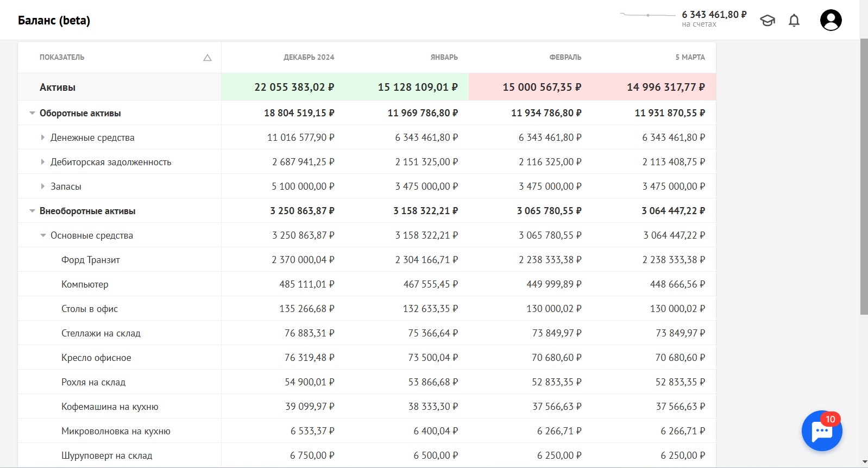Select the Форд Транзит asset row
Viewport: 868px width, 468px height.
click(367, 260)
